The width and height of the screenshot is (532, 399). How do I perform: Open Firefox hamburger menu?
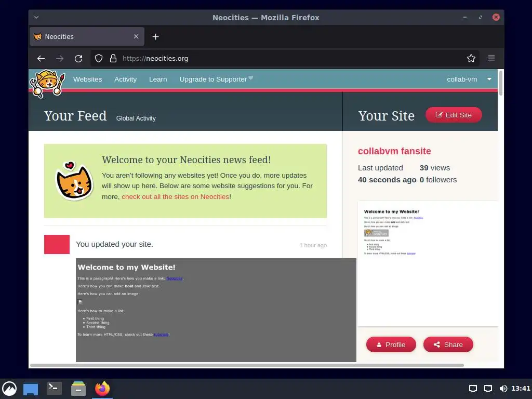point(491,58)
